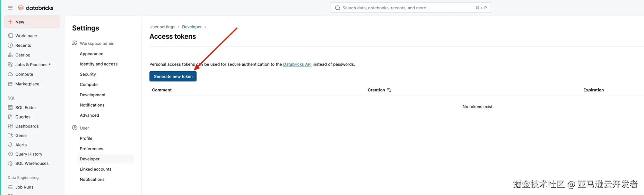Follow the Databricks API link

point(297,64)
